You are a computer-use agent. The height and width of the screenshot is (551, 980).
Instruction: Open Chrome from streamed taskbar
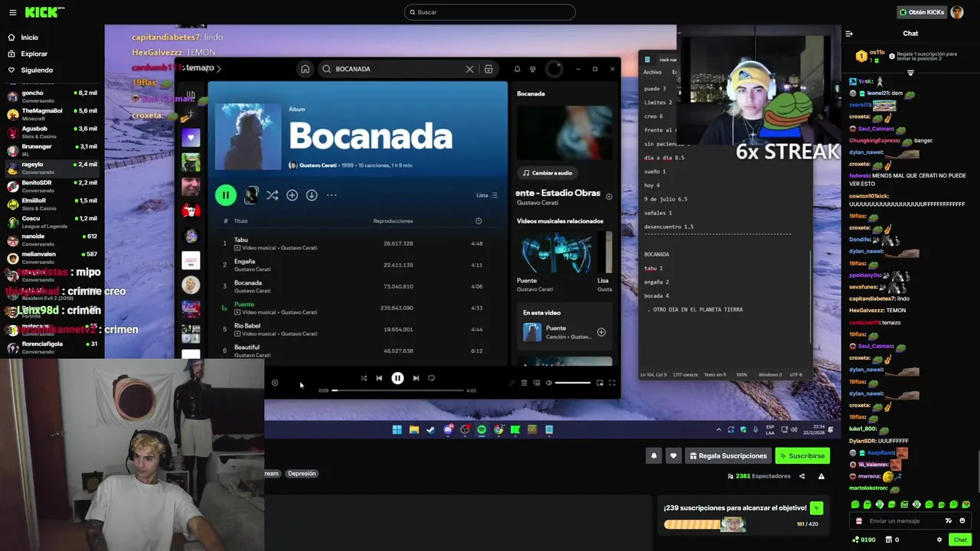click(x=498, y=430)
